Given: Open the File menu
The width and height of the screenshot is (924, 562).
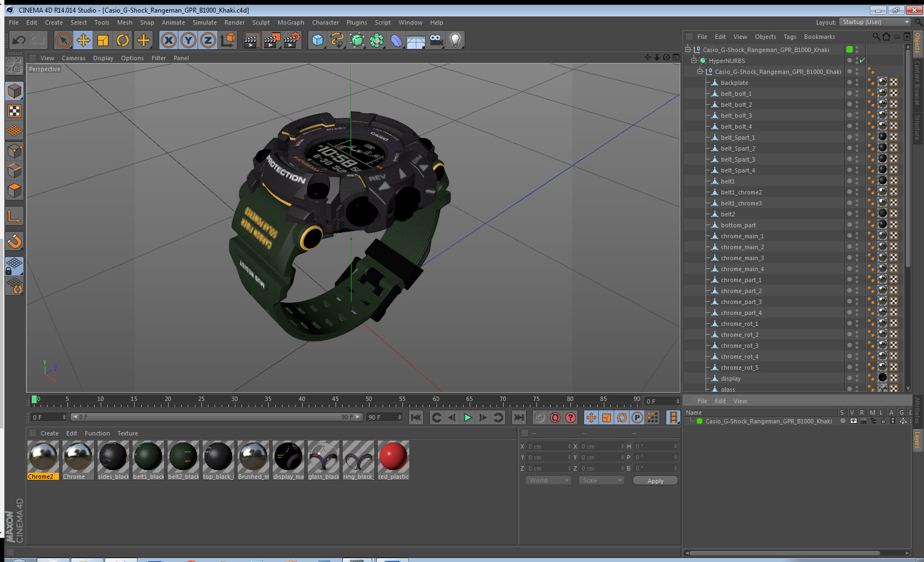Looking at the screenshot, I should (14, 22).
